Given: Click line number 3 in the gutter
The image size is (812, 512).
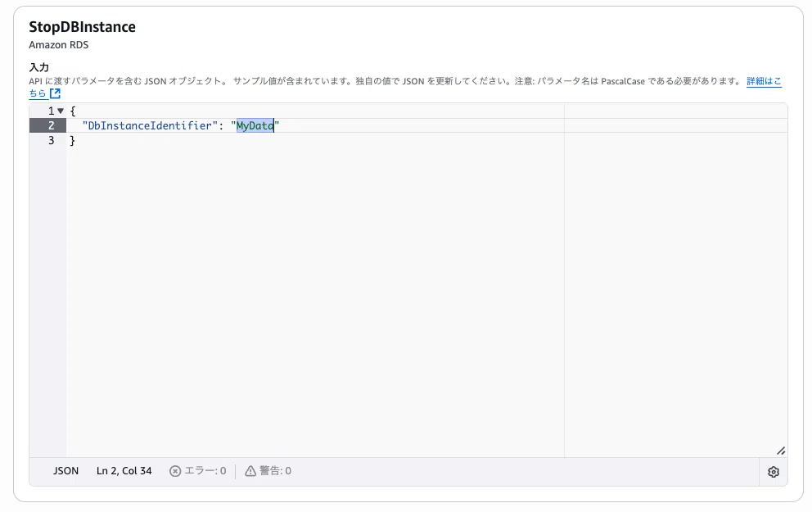Looking at the screenshot, I should pos(51,140).
